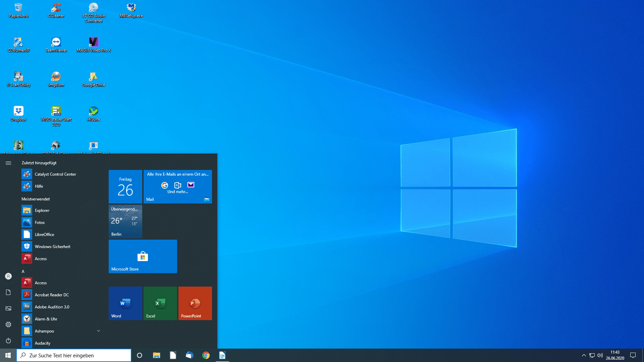Viewport: 644px width, 362px height.
Task: Click the taskbar search box
Action: tap(74, 355)
